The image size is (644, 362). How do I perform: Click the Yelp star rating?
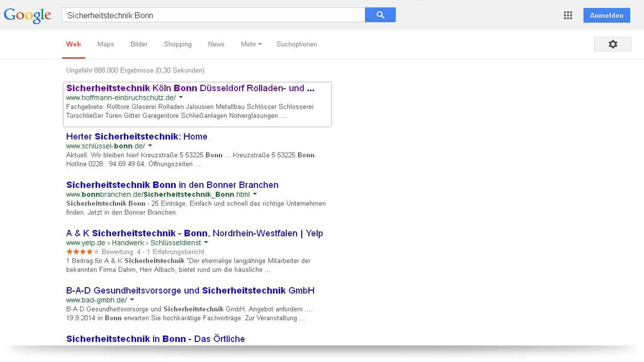[83, 252]
